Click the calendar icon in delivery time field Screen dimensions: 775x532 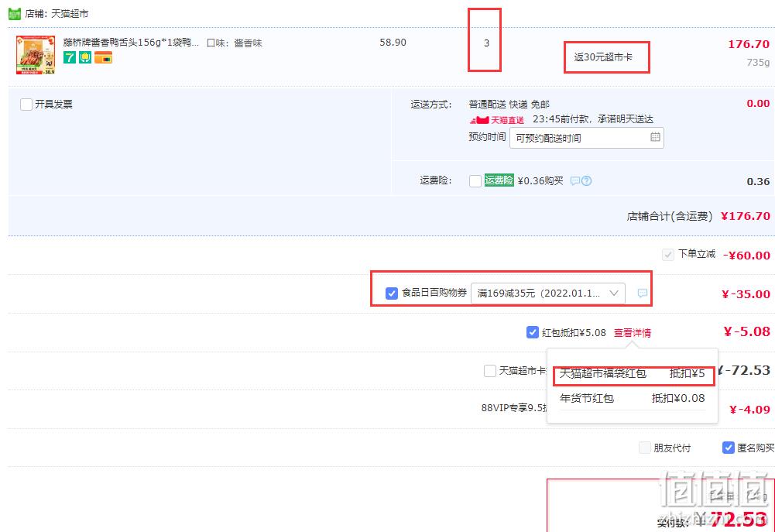click(655, 137)
